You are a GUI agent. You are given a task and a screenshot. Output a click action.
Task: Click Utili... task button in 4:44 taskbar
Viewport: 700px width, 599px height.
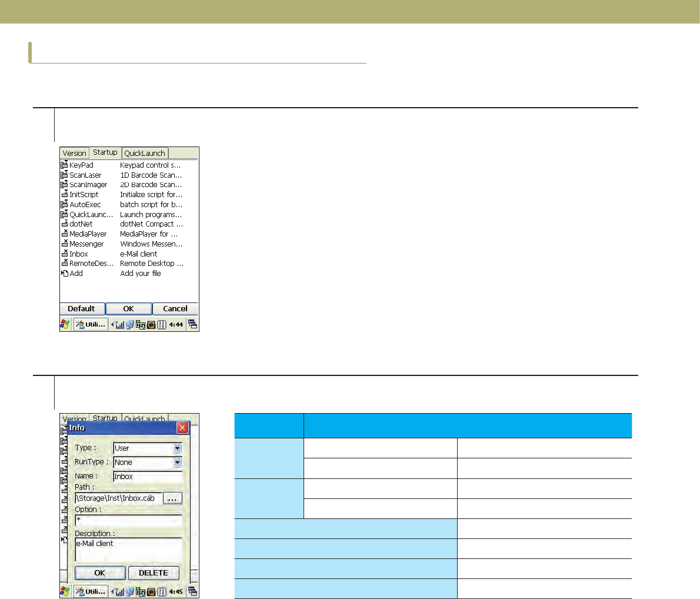click(x=91, y=324)
